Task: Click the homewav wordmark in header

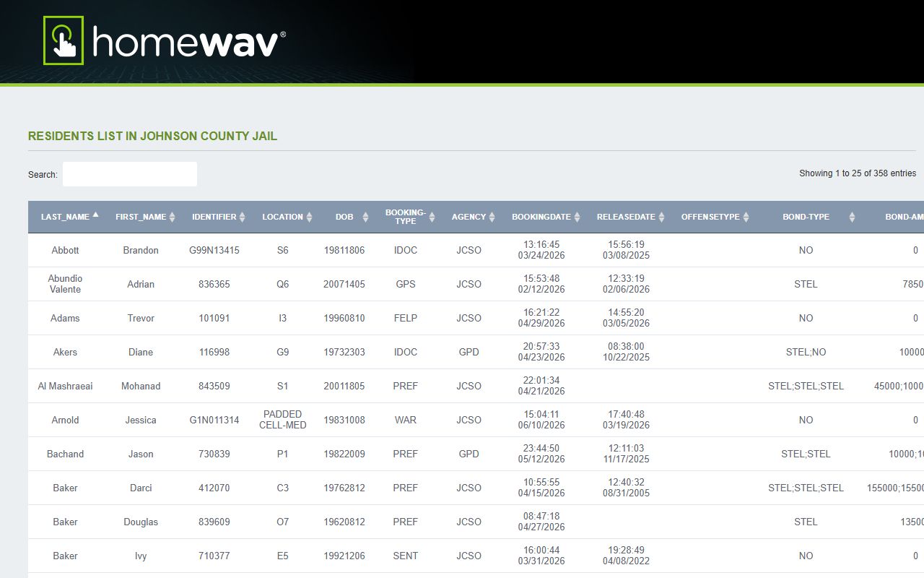Action: 189,42
